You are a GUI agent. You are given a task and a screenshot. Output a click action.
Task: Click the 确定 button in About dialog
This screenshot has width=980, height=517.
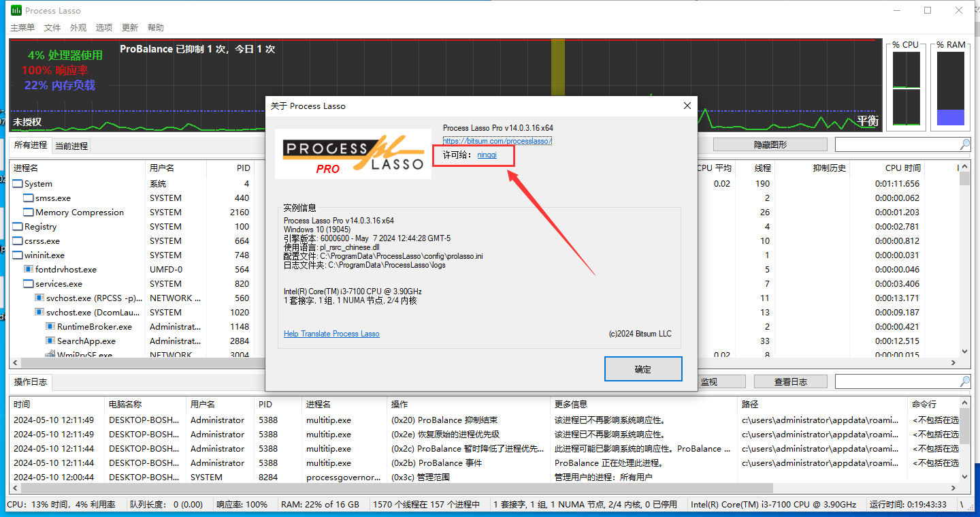click(642, 369)
